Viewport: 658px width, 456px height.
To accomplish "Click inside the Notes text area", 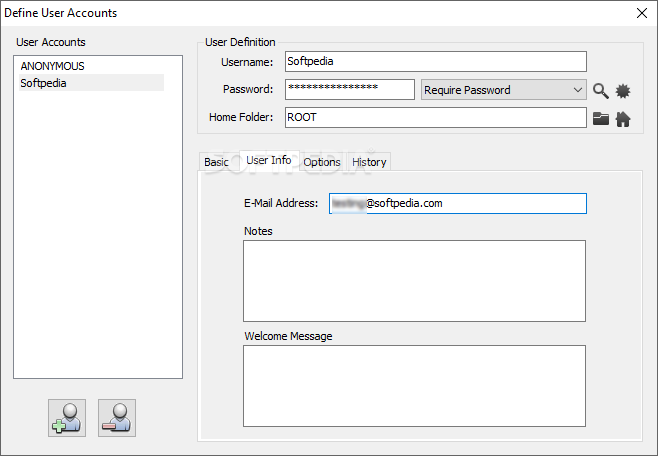I will pyautogui.click(x=414, y=281).
